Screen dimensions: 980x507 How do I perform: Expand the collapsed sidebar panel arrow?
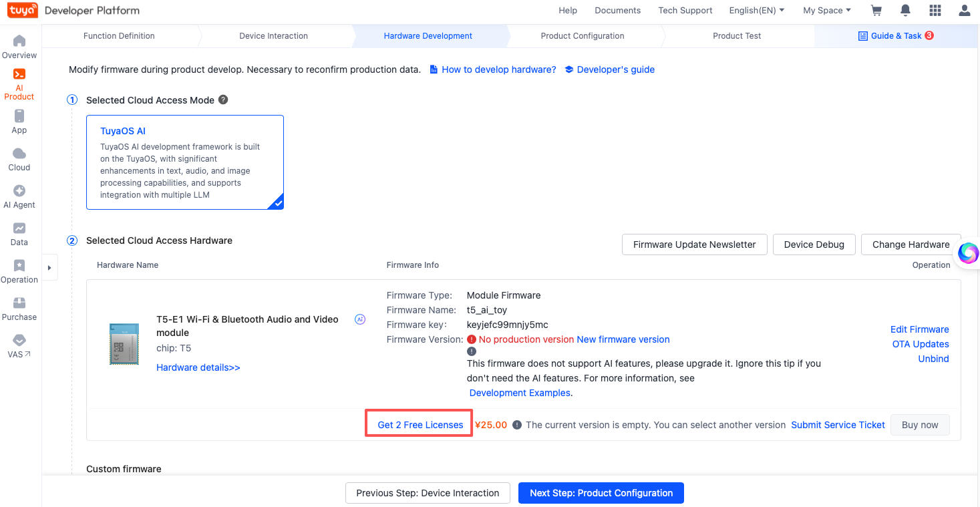click(x=50, y=267)
